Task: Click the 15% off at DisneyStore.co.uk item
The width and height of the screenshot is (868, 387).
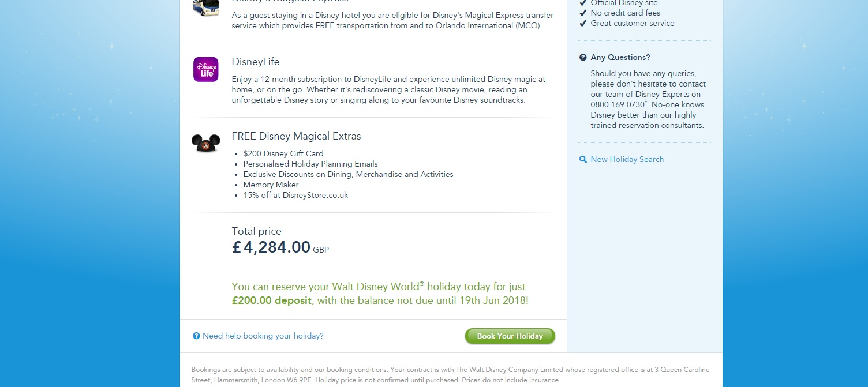Action: [x=295, y=196]
